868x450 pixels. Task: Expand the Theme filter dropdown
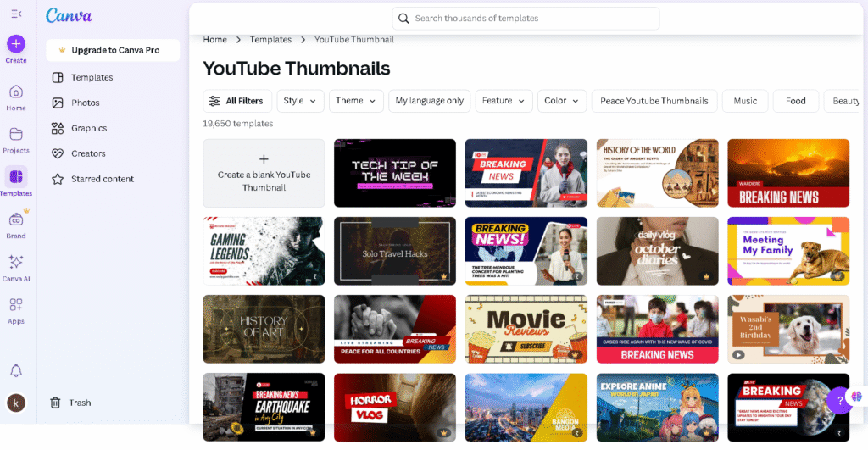click(x=356, y=101)
